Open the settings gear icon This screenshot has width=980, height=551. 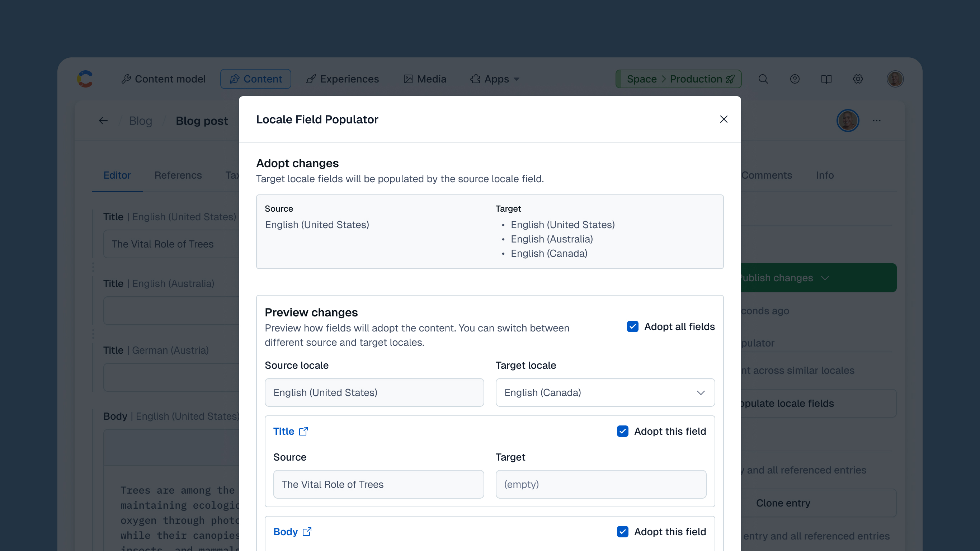(x=858, y=79)
